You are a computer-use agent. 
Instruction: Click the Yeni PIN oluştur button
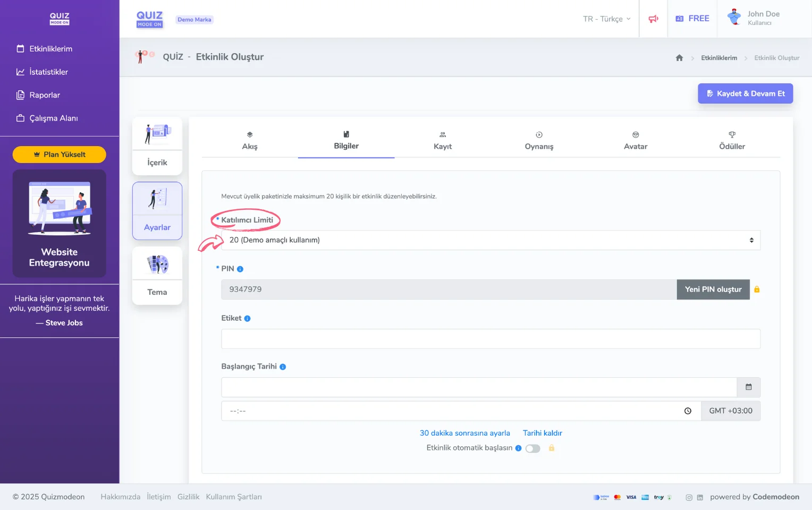713,290
